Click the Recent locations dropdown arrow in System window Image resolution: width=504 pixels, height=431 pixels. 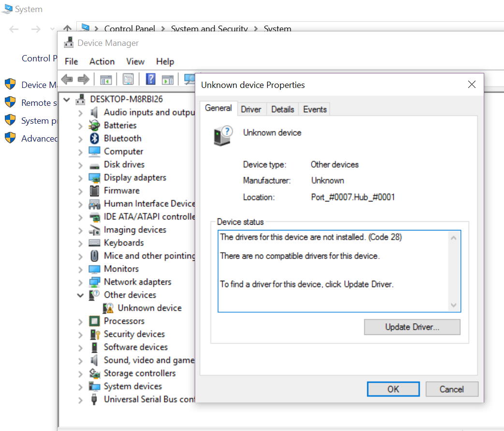52,29
